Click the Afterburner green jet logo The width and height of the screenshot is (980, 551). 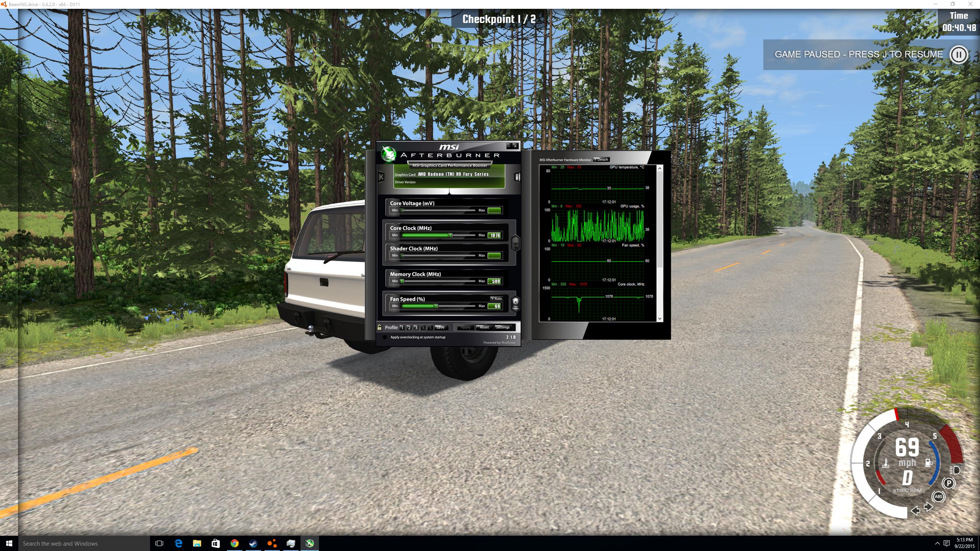388,154
